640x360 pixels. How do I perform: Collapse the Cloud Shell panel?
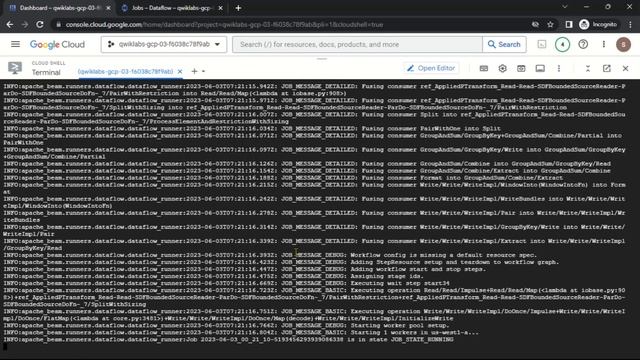[588, 69]
